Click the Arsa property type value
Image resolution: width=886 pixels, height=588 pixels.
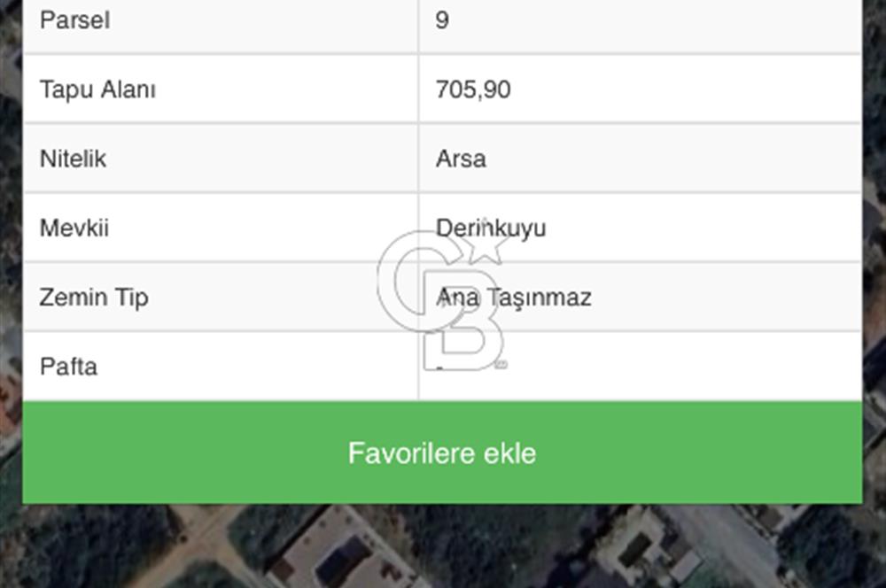(460, 159)
